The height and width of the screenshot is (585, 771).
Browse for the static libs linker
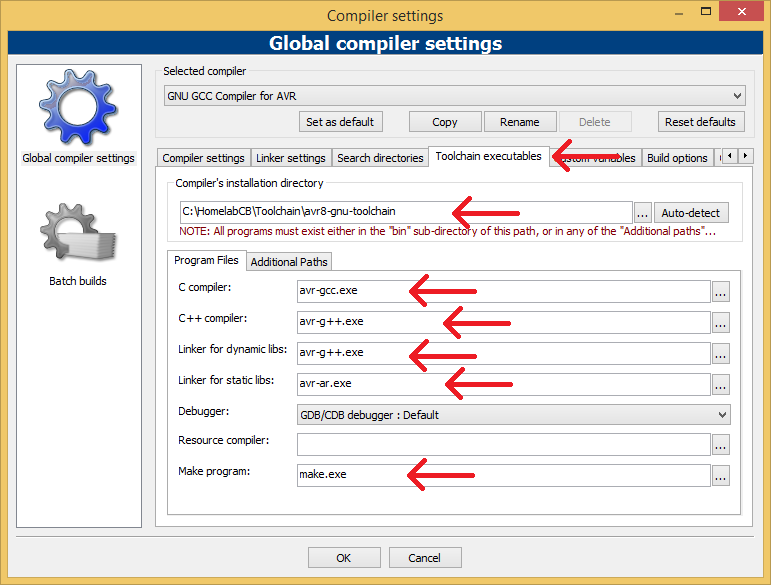click(x=720, y=384)
